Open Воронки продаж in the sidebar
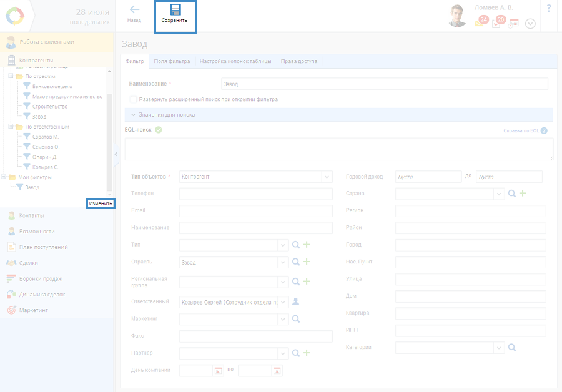Viewport: 562px width, 392px height. [x=42, y=278]
